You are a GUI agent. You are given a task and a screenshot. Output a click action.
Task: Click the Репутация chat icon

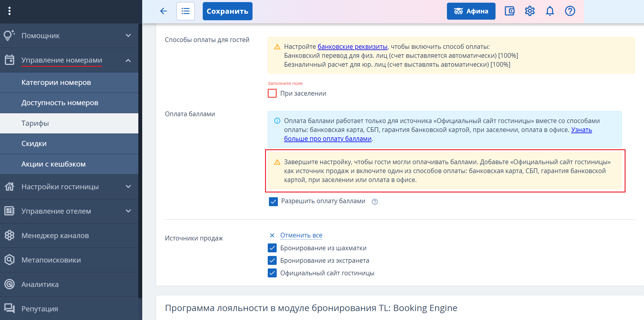pos(10,308)
